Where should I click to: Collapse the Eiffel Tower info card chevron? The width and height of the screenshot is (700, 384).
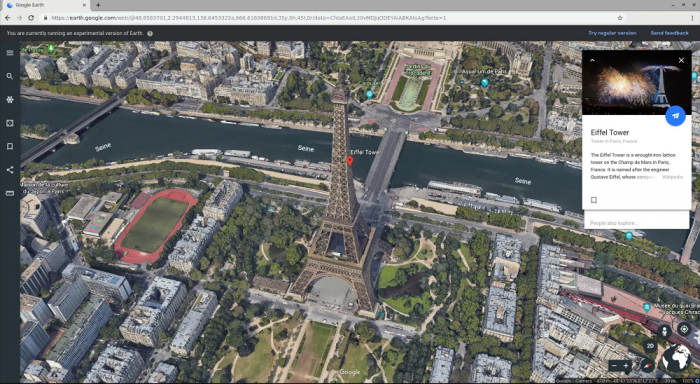click(592, 60)
